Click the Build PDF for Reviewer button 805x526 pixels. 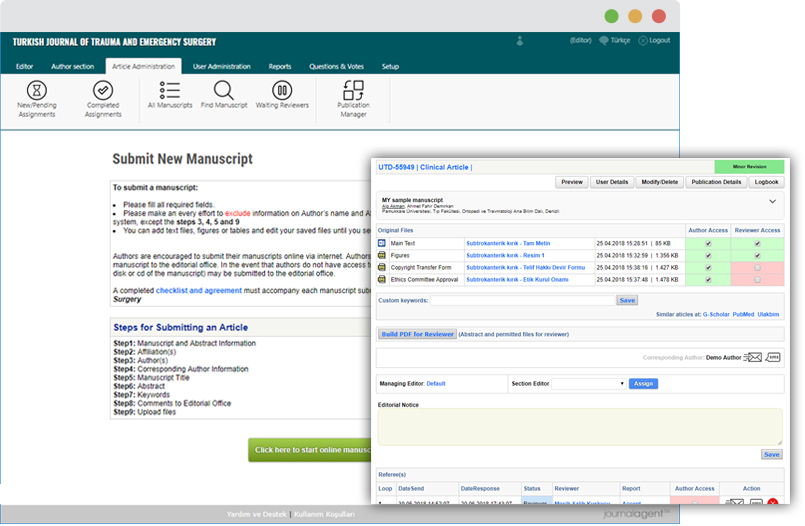click(415, 334)
